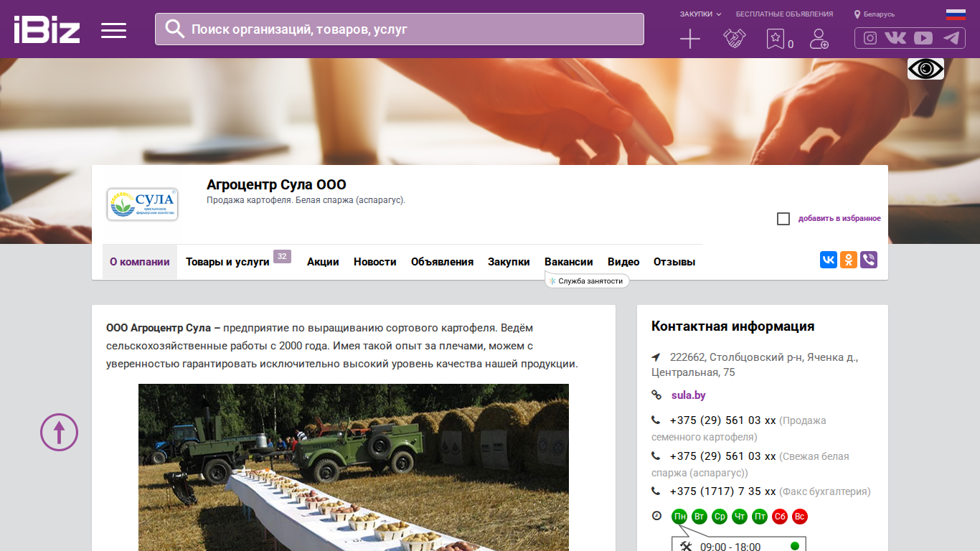Open favorites bookmark star icon

pos(775,39)
